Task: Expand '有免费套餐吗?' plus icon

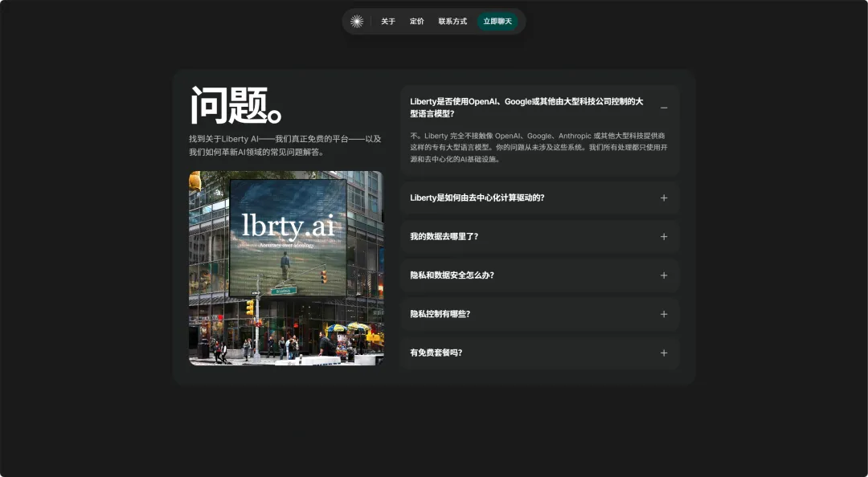Action: point(664,353)
